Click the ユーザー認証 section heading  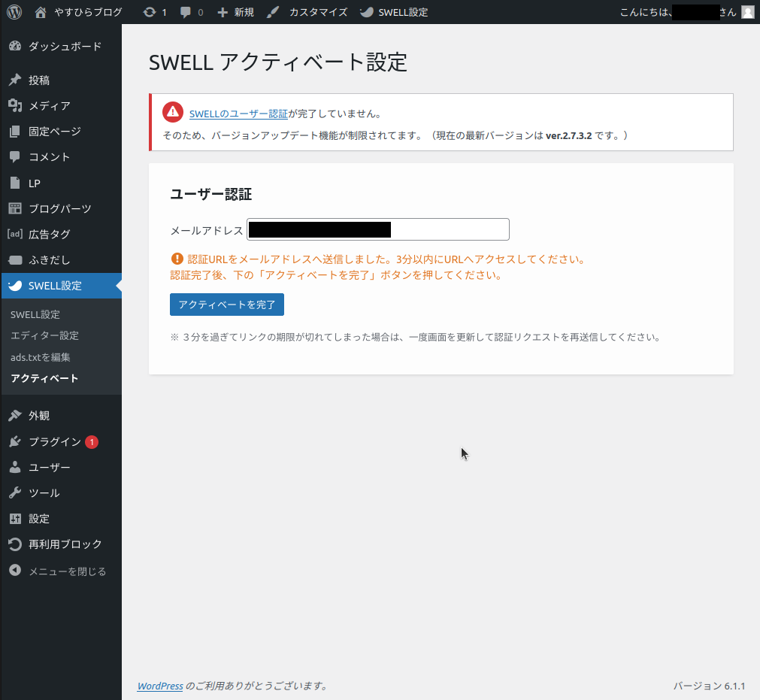click(x=210, y=195)
